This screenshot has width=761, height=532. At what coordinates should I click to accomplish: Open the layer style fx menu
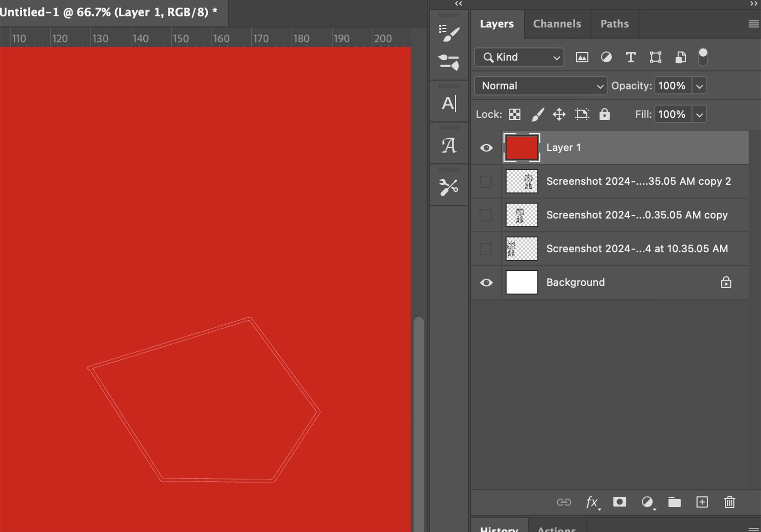coord(592,502)
